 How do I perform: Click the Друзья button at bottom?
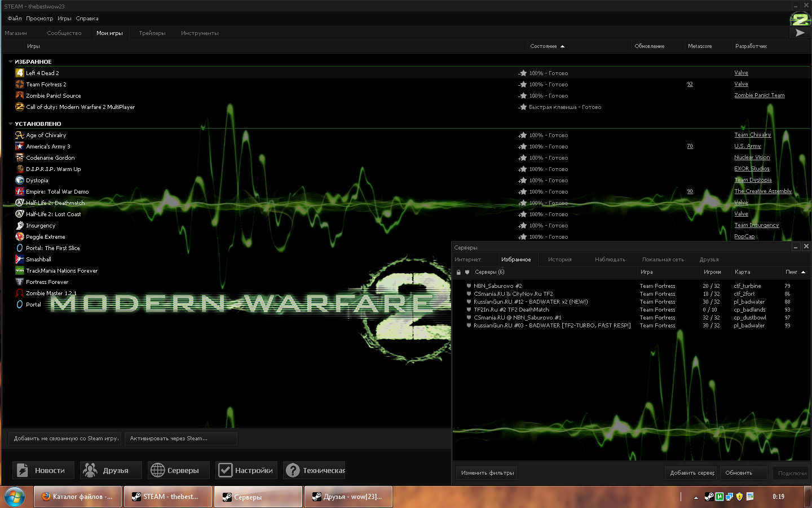tap(111, 470)
